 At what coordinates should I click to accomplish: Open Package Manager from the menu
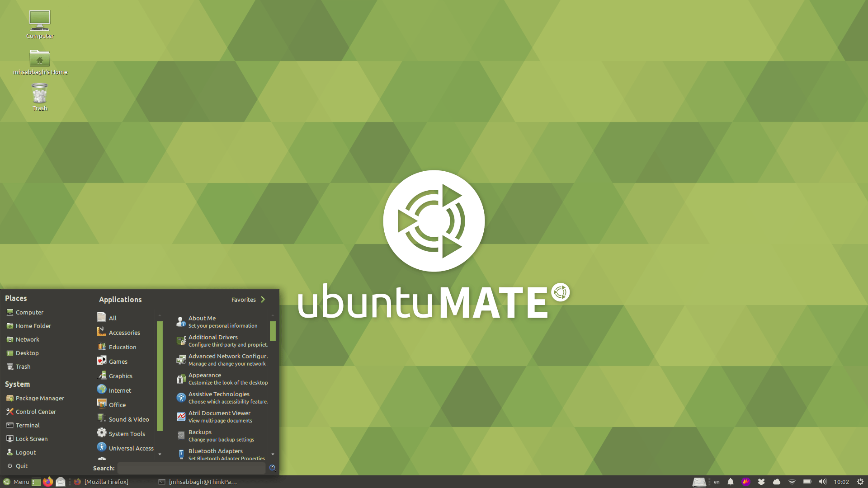click(39, 398)
